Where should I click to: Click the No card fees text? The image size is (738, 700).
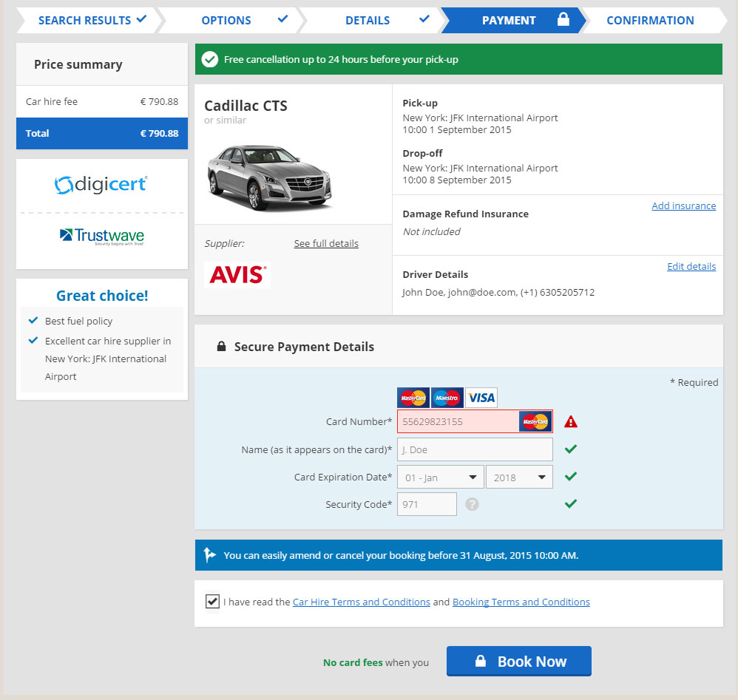pyautogui.click(x=353, y=662)
